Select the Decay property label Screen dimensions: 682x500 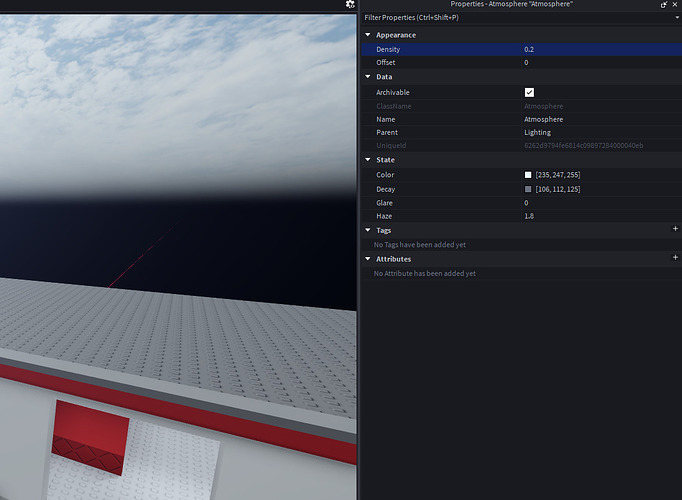point(385,189)
